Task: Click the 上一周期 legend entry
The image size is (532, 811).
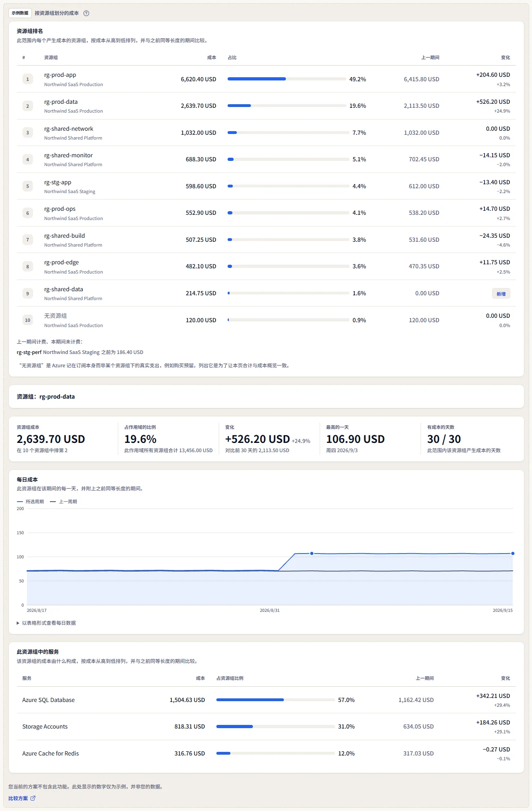Action: [x=64, y=502]
